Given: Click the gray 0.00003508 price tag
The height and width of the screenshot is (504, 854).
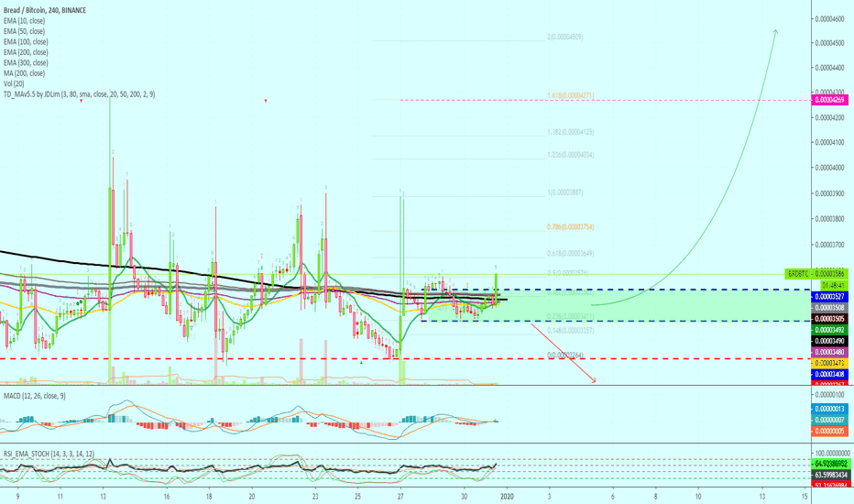Looking at the screenshot, I should tap(829, 308).
